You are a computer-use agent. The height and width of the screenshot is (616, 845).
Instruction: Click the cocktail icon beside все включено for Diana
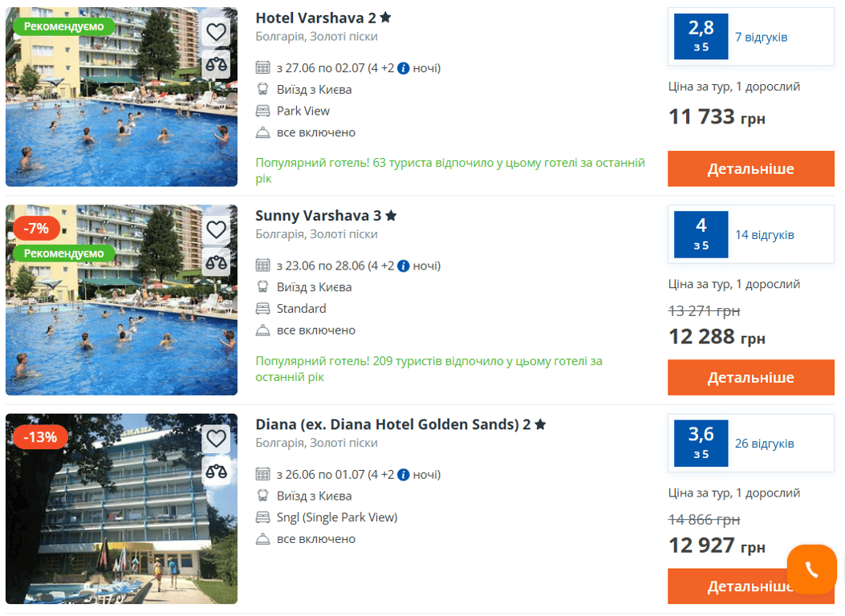pos(263,538)
